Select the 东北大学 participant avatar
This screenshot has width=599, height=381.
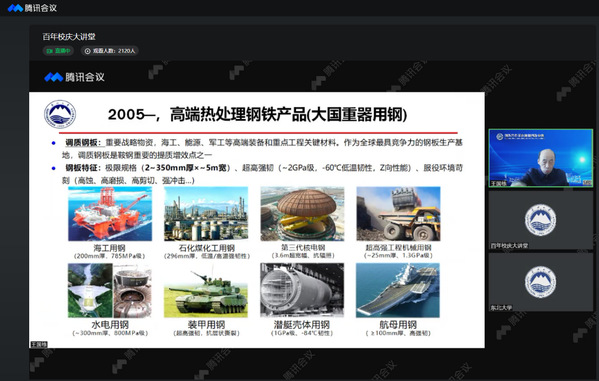[540, 282]
